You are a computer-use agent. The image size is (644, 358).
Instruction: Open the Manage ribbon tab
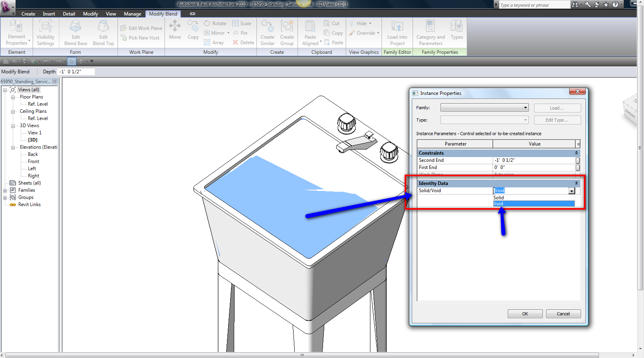[133, 14]
